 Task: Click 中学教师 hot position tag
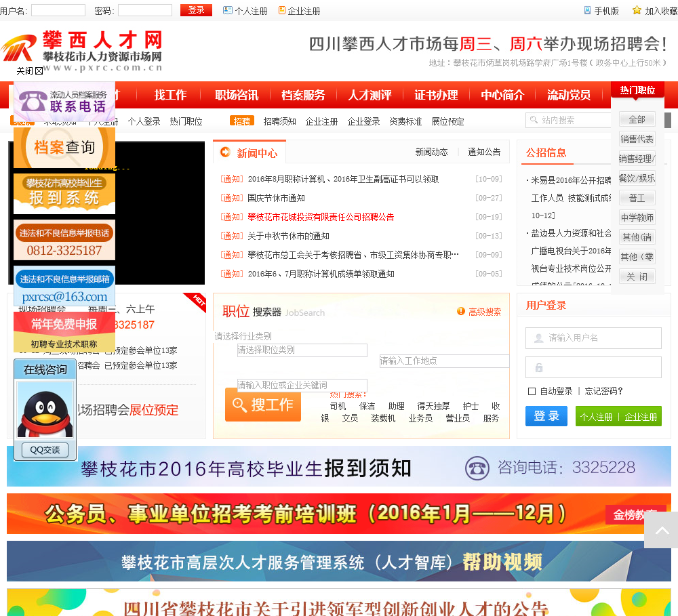637,218
